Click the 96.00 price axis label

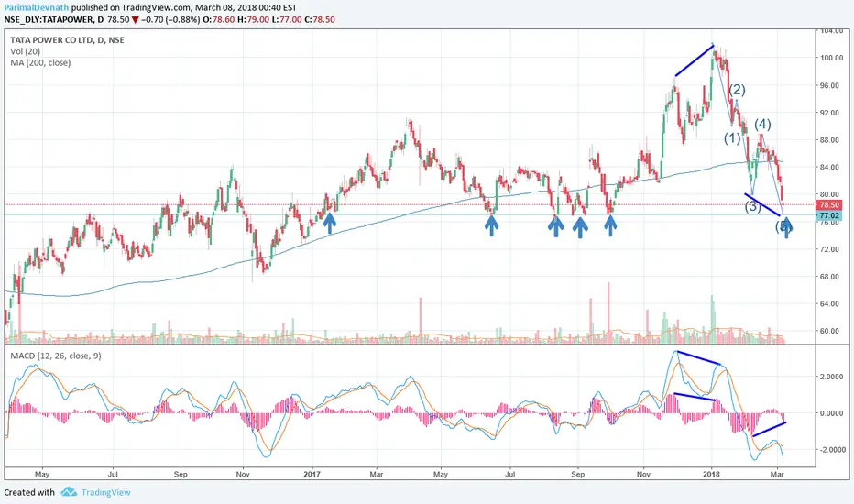(x=830, y=85)
